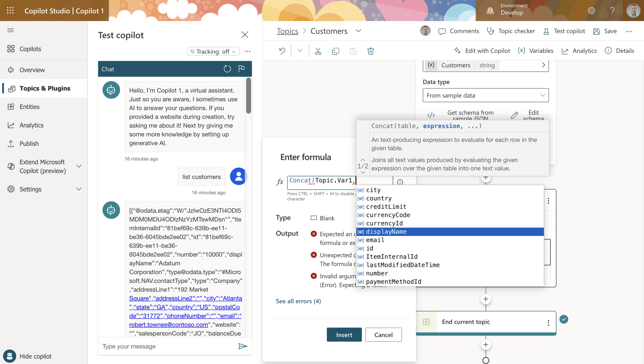Send the chat message with arrow icon
644x364 pixels.
[243, 346]
